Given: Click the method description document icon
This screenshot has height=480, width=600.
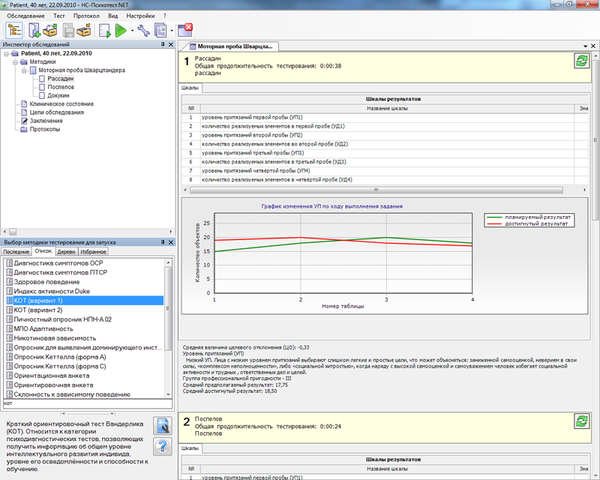Looking at the screenshot, I should coord(163,426).
